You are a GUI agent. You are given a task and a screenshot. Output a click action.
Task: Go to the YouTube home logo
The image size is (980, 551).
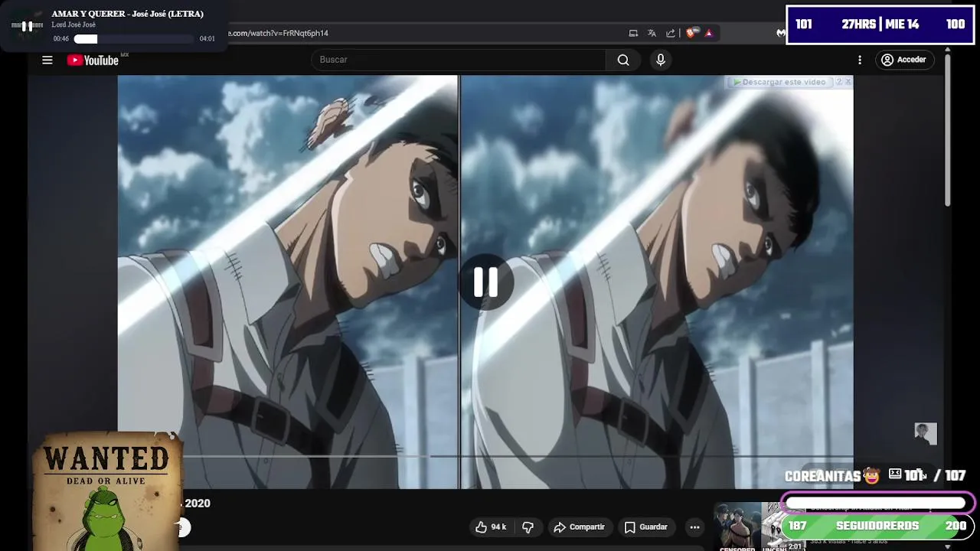point(93,60)
